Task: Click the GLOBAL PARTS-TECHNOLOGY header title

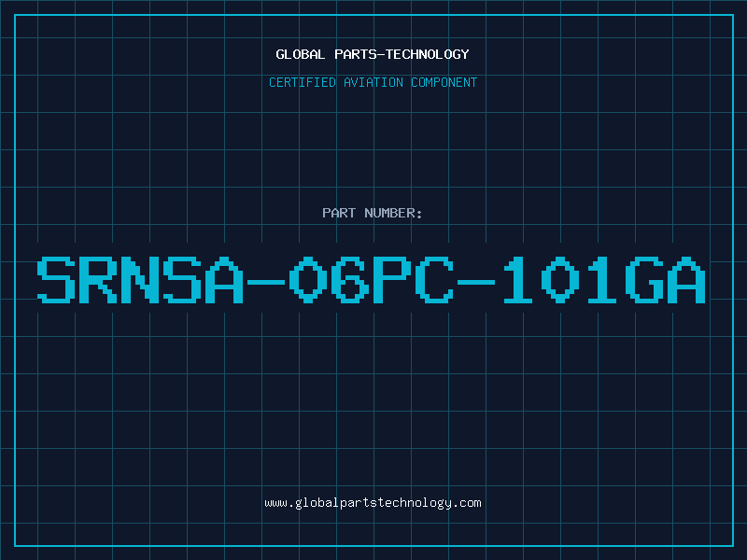Action: 373,54
